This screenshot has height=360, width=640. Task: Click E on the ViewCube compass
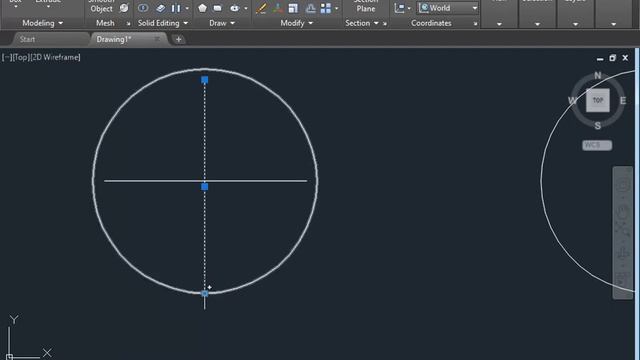click(x=623, y=100)
